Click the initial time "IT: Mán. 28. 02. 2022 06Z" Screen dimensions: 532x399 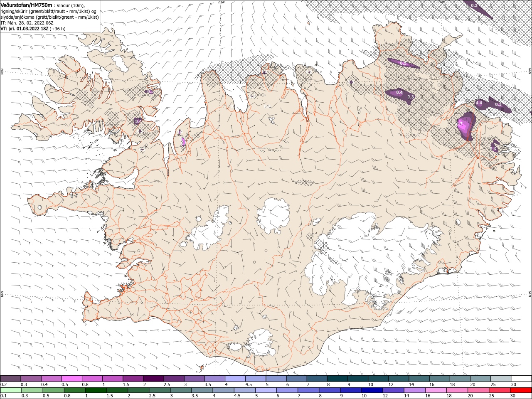[x=27, y=23]
